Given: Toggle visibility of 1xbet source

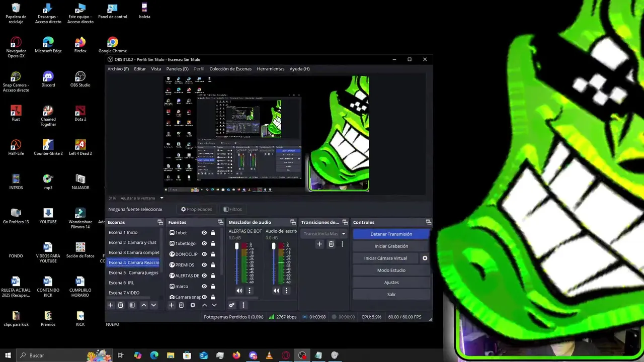Looking at the screenshot, I should [204, 233].
